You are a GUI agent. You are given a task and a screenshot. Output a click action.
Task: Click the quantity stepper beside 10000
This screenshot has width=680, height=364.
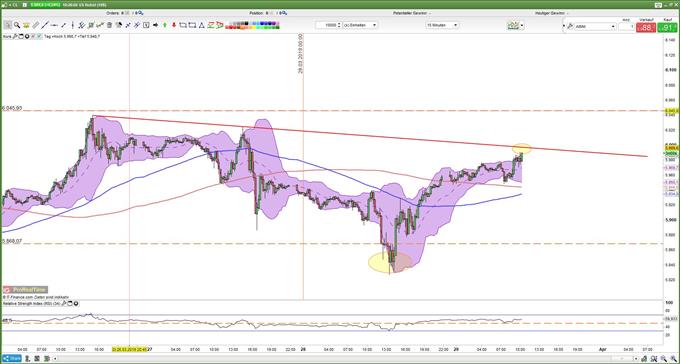(x=339, y=25)
